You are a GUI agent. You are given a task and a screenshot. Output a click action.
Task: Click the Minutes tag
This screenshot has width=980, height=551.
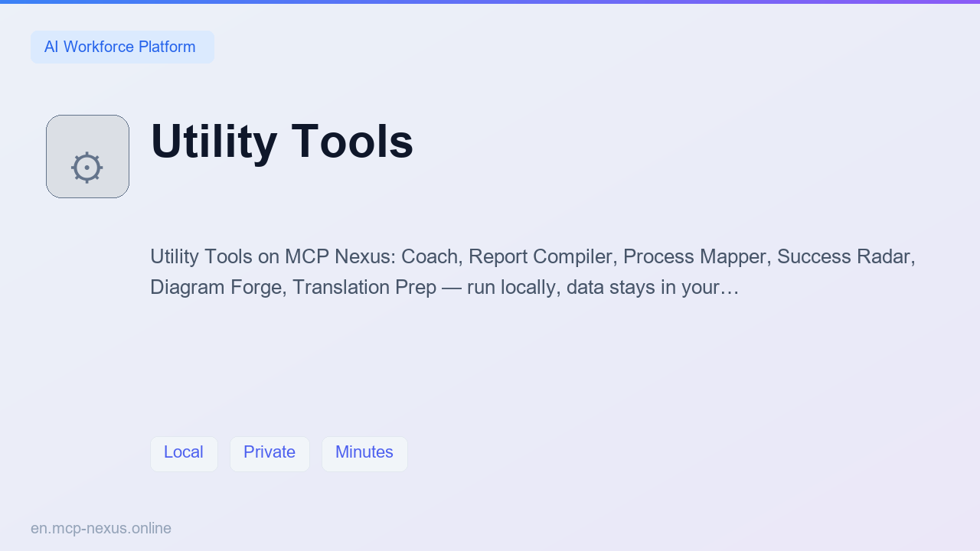[364, 454]
